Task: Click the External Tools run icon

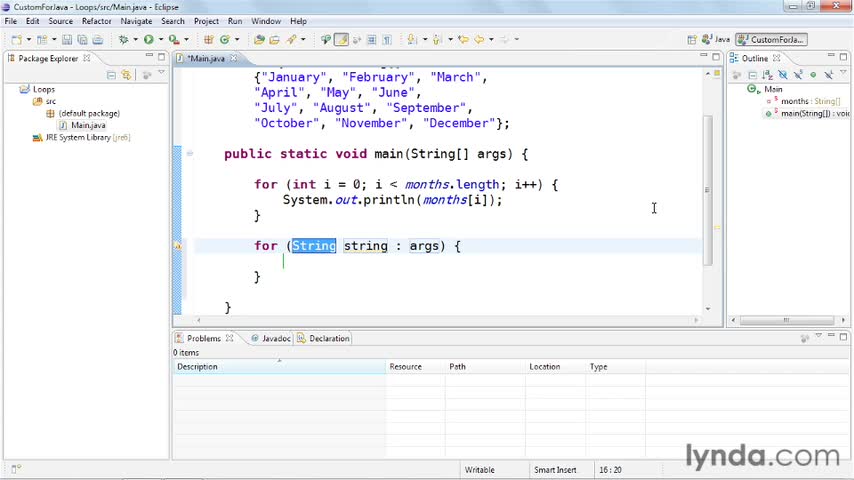Action: tap(174, 40)
